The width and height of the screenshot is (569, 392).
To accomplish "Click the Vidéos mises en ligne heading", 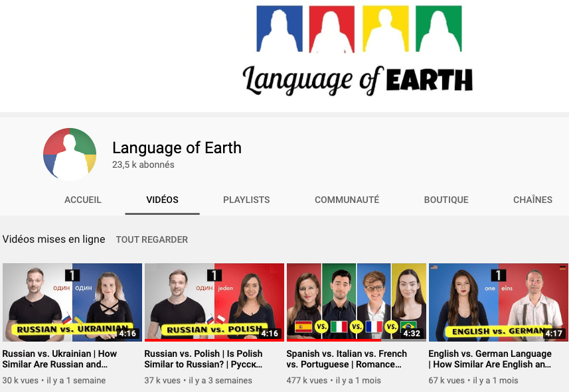I will coord(54,239).
